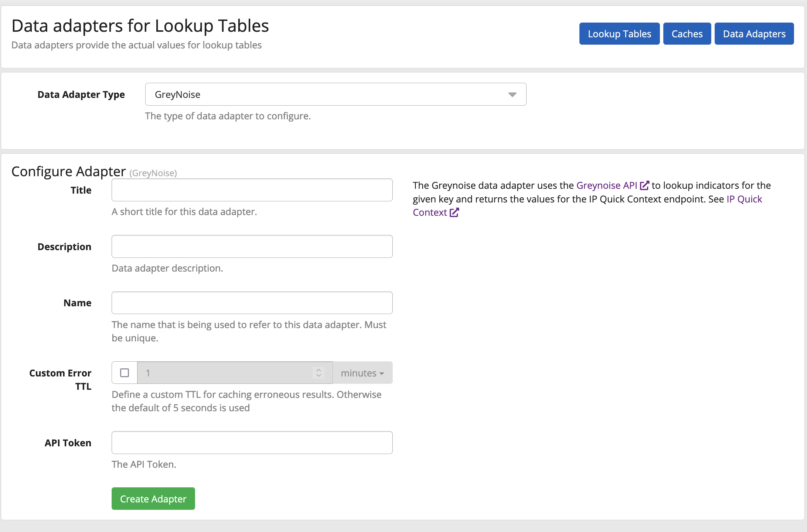Click the Custom Error TTL label

61,379
